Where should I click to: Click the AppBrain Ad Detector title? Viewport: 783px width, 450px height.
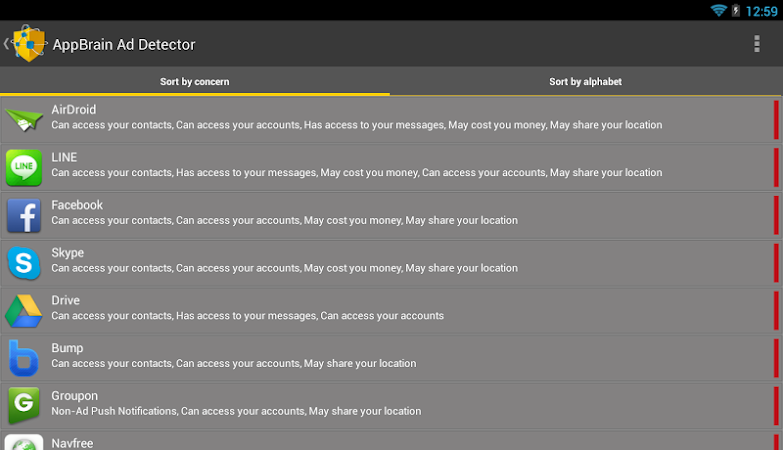(124, 44)
